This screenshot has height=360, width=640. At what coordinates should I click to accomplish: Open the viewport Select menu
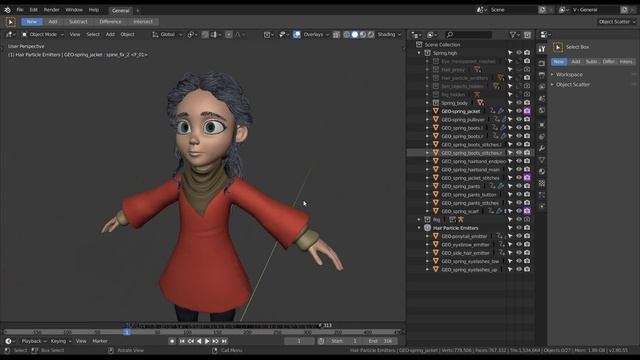click(x=93, y=35)
